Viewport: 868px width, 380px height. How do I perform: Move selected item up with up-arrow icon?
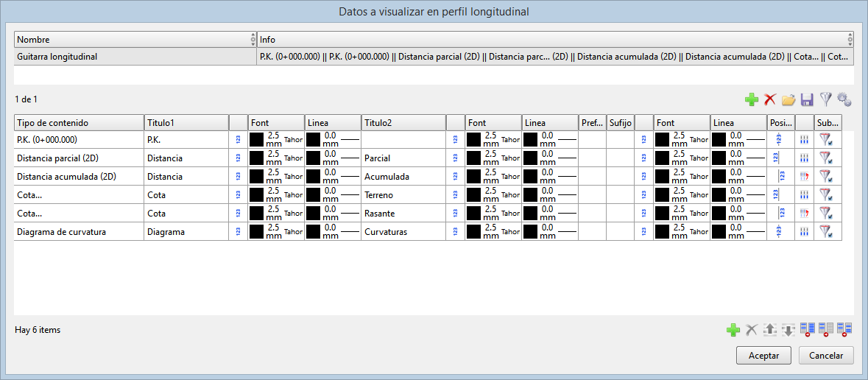click(770, 330)
